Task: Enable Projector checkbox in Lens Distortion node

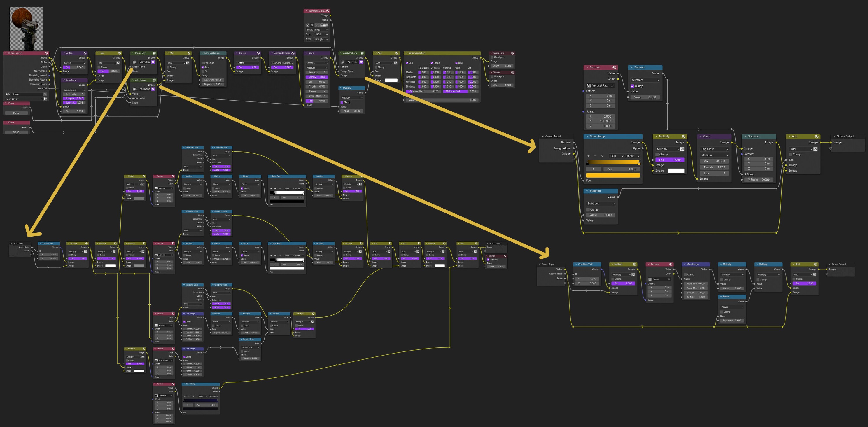Action: (202, 63)
